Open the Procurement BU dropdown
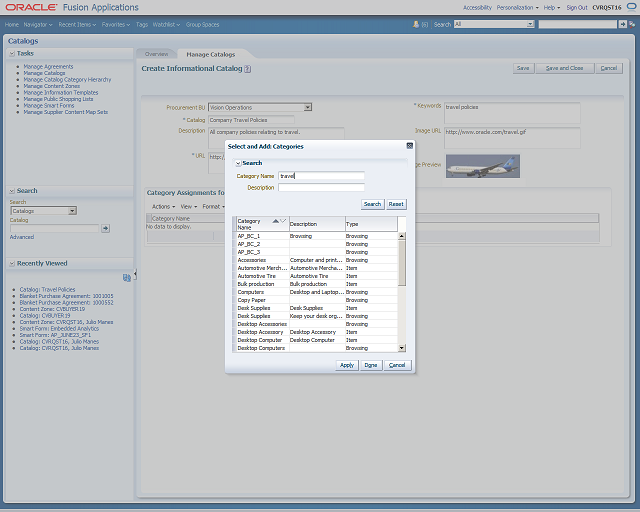The width and height of the screenshot is (640, 512). [308, 107]
